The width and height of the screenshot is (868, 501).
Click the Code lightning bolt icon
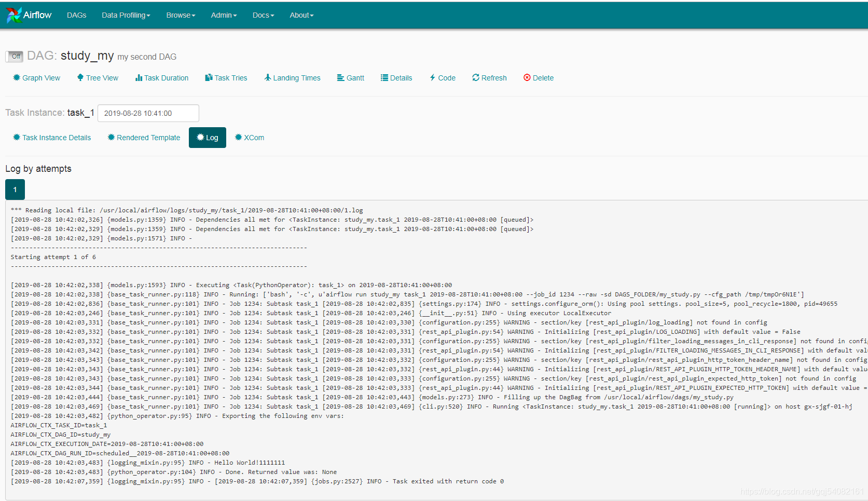432,77
